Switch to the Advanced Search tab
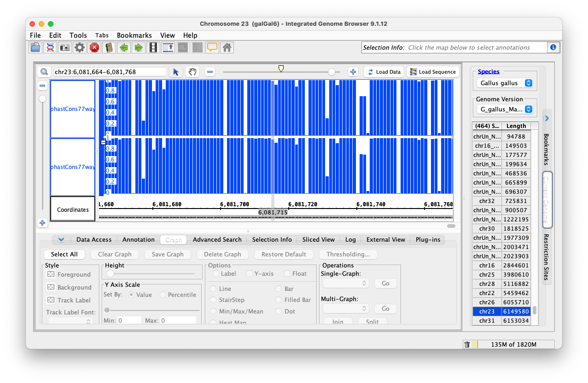Image resolution: width=588 pixels, height=383 pixels. coord(217,239)
